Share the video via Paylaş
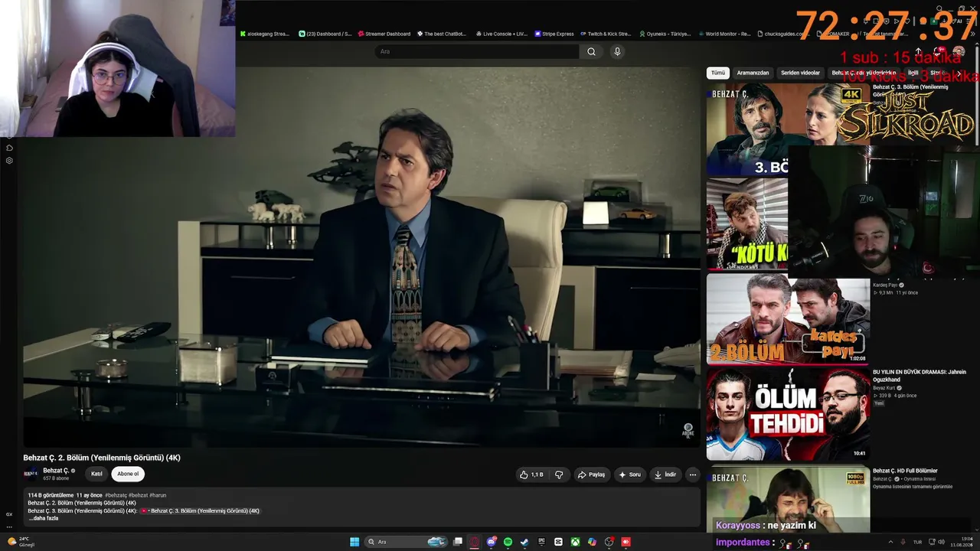The image size is (980, 551). [591, 474]
